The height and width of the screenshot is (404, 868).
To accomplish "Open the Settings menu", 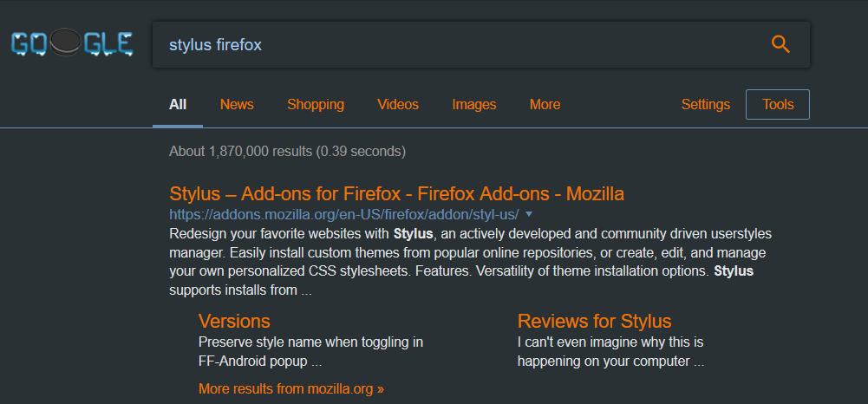I will click(706, 104).
